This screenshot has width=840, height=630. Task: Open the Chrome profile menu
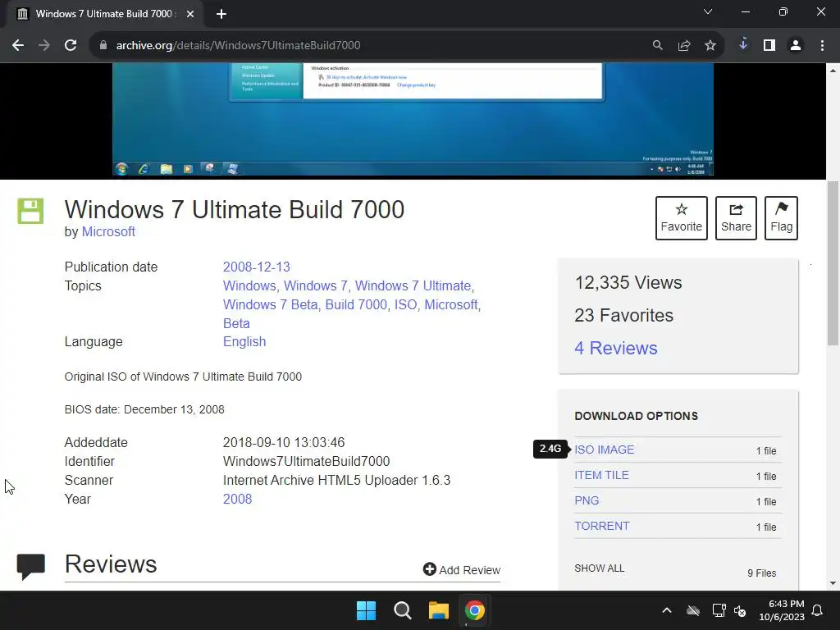click(796, 46)
